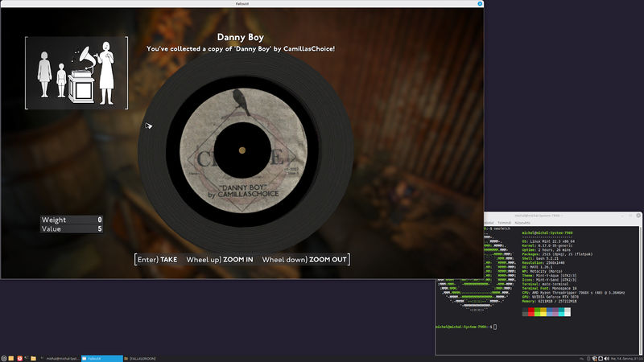Click the GPU: NVIDIA GeForce line

click(551, 297)
